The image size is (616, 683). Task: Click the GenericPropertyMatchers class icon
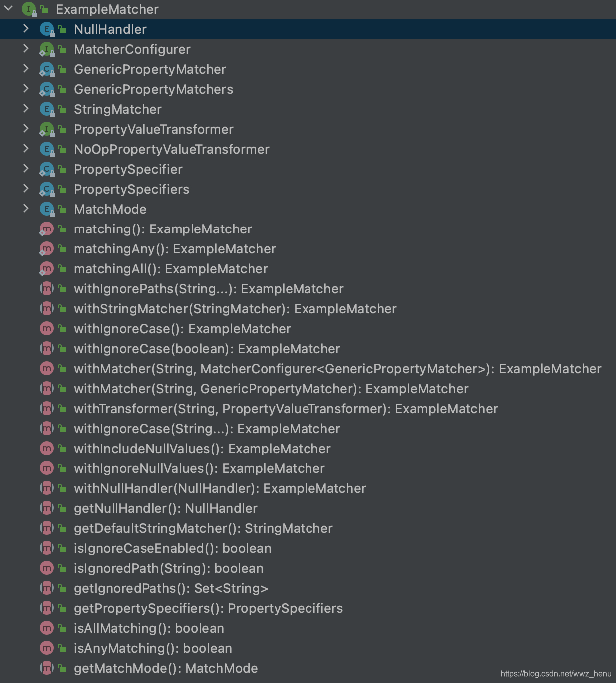47,89
